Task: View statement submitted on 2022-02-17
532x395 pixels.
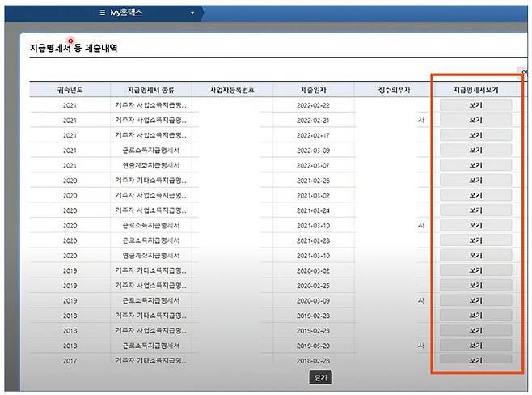Action: tap(475, 135)
